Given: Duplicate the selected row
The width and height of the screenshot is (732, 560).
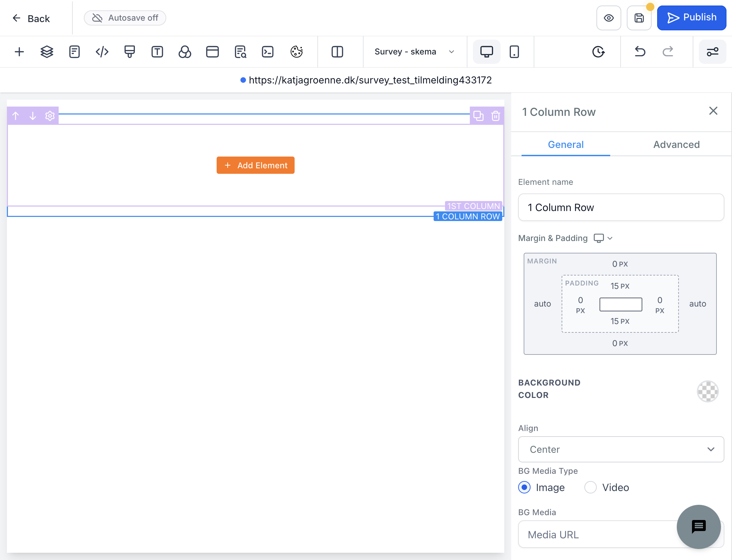Looking at the screenshot, I should [478, 116].
